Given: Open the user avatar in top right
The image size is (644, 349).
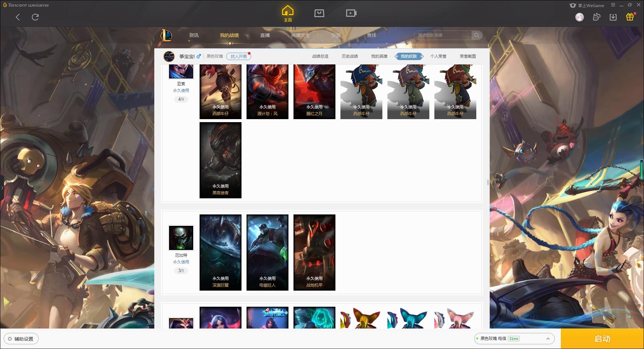Looking at the screenshot, I should (x=580, y=17).
